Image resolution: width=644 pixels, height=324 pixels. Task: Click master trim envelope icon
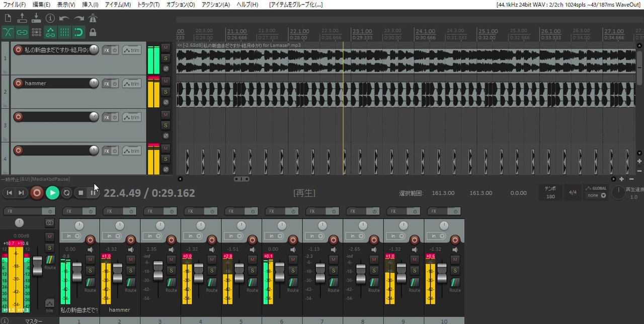pos(49,304)
